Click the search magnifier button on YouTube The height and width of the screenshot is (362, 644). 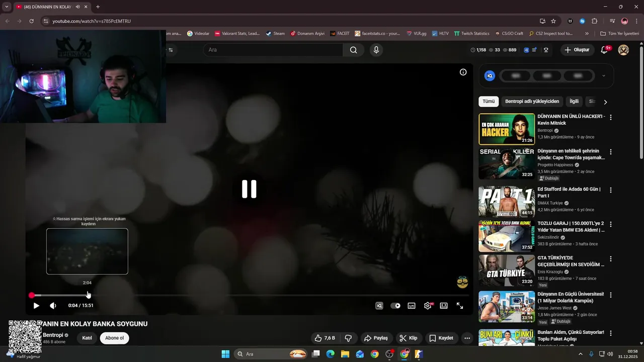coord(354,50)
